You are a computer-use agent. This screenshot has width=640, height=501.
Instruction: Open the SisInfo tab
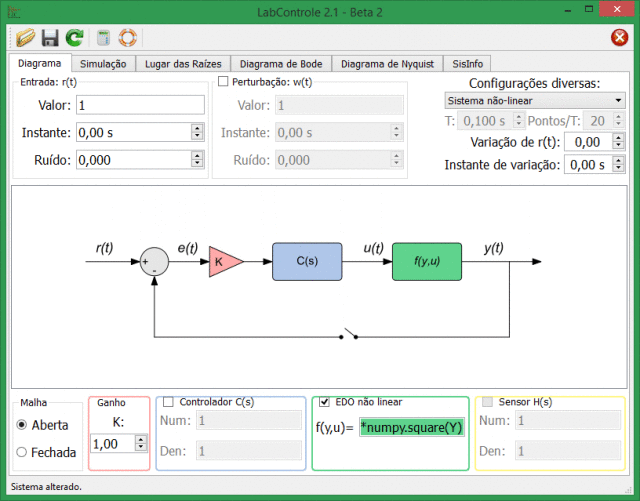coord(467,64)
